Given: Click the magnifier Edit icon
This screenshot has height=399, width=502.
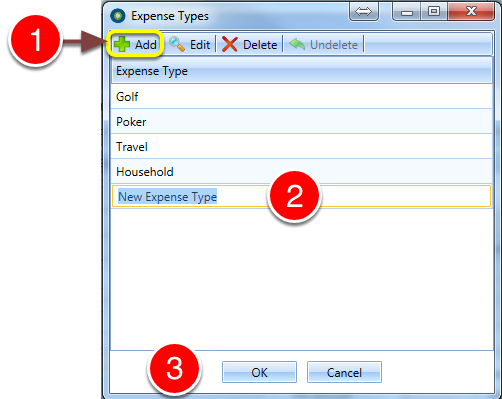Looking at the screenshot, I should (x=177, y=44).
